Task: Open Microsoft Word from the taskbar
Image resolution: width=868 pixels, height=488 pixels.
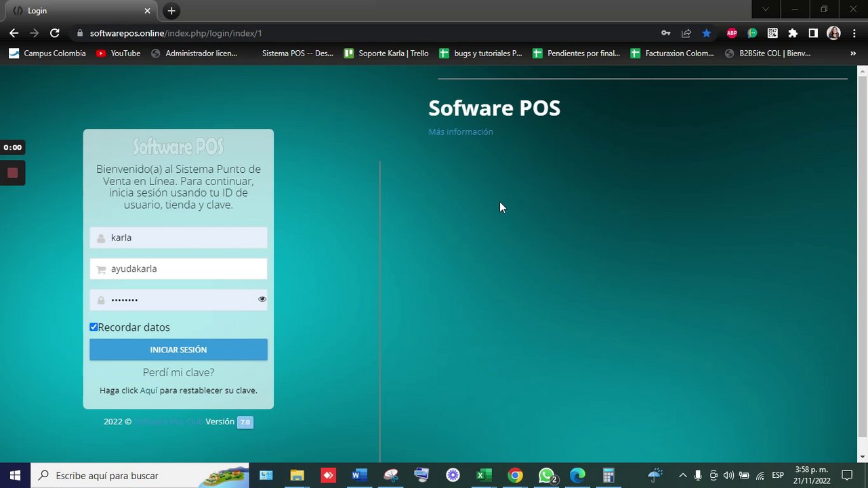Action: click(x=359, y=475)
